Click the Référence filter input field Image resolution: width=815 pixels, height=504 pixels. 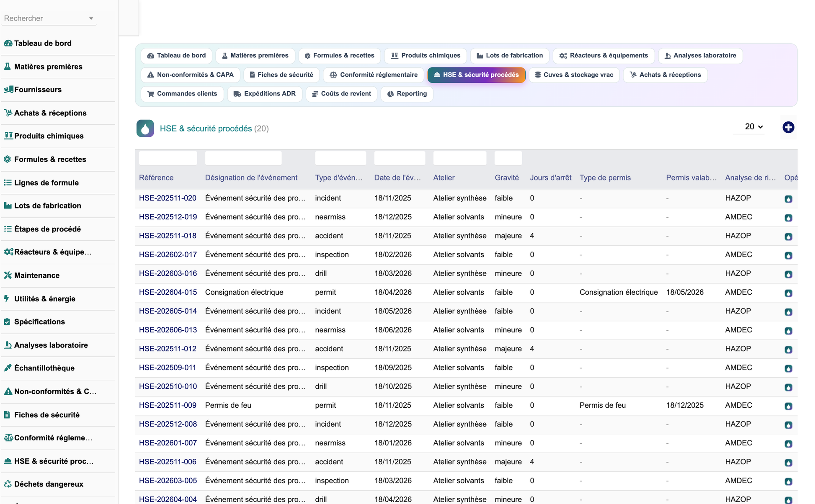click(x=168, y=158)
